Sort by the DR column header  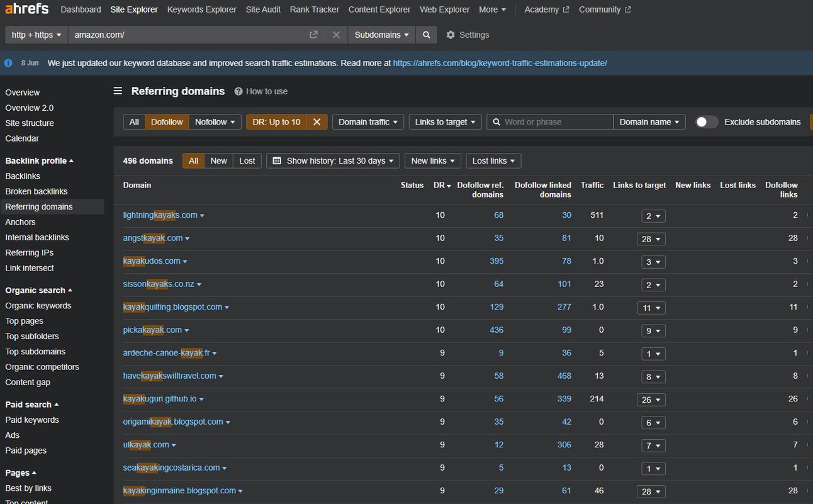(442, 185)
